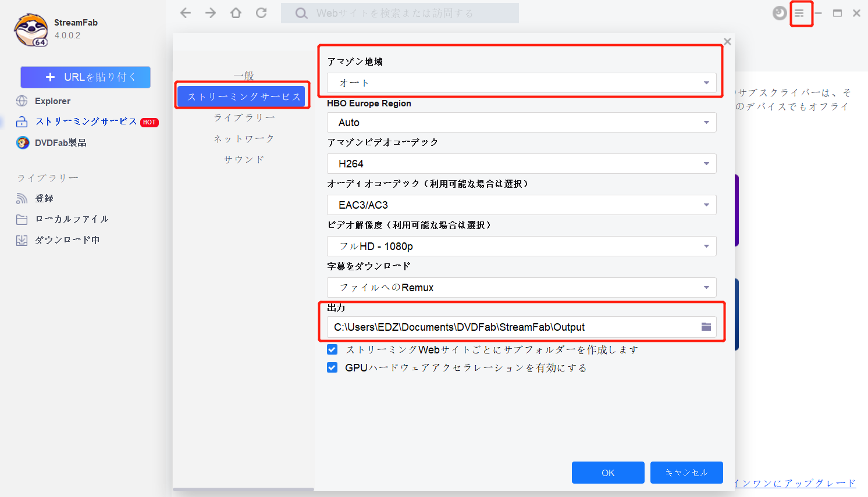The image size is (868, 497).
Task: Toggle subfolder per streaming website checkbox
Action: click(x=332, y=349)
